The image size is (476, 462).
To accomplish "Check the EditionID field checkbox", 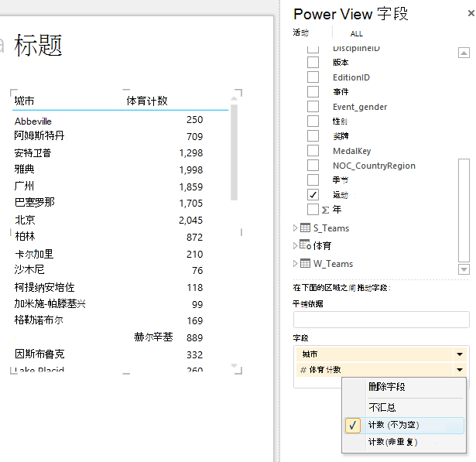I will click(x=313, y=77).
